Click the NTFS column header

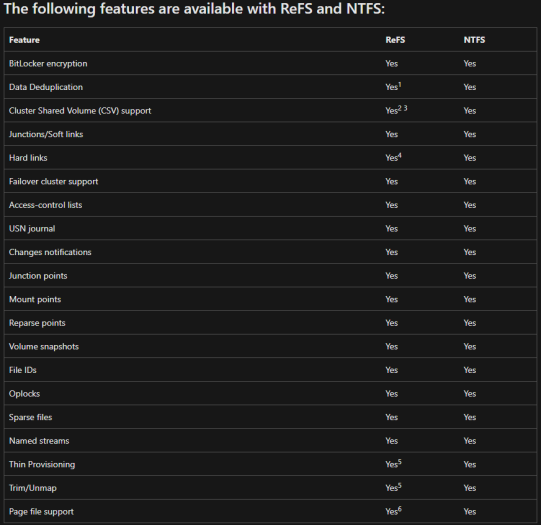[474, 40]
